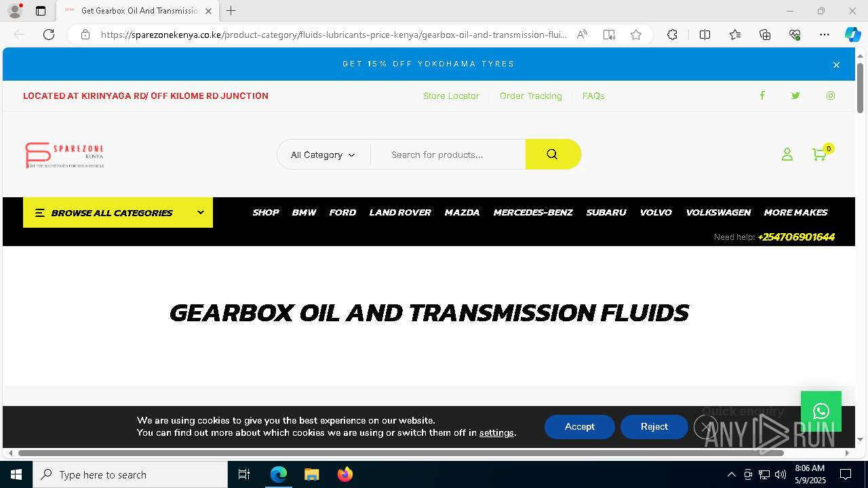This screenshot has width=868, height=488.
Task: Open the Order Tracking link
Action: (x=531, y=96)
